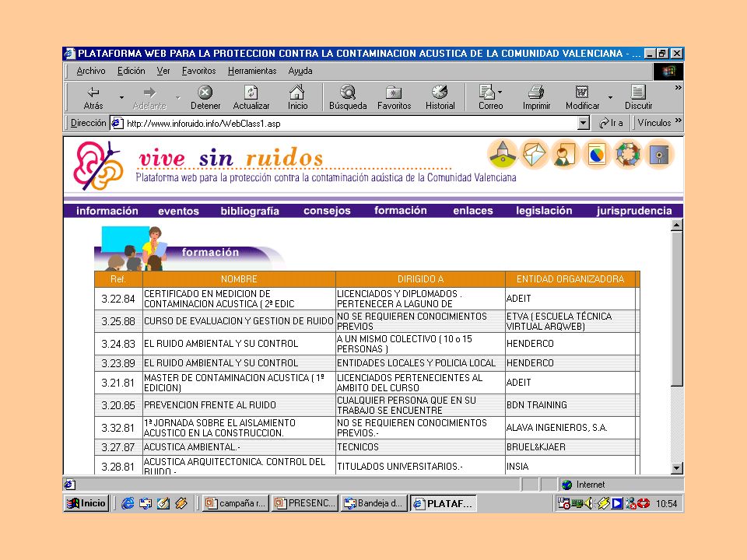Expand the address bar URL dropdown
Screen dimensions: 747x560
coord(583,124)
